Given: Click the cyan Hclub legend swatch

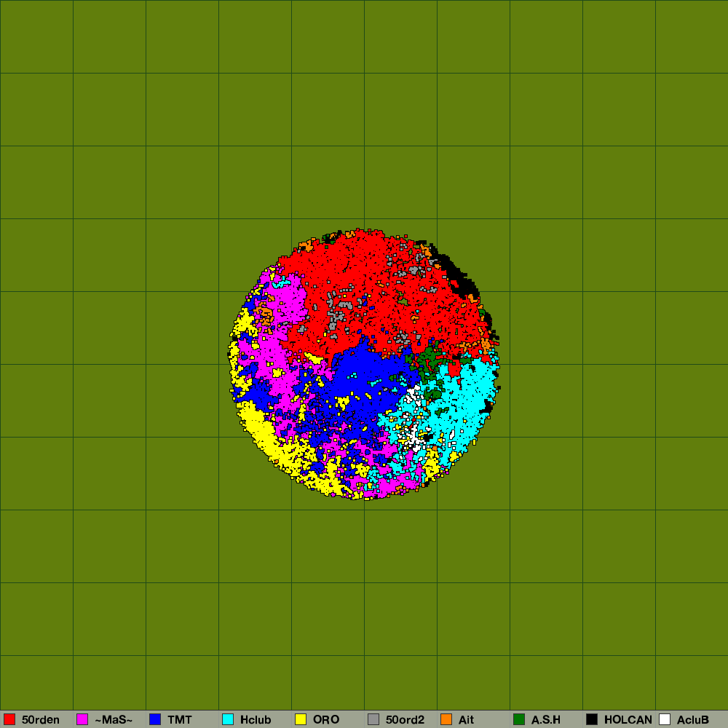Looking at the screenshot, I should point(228,719).
